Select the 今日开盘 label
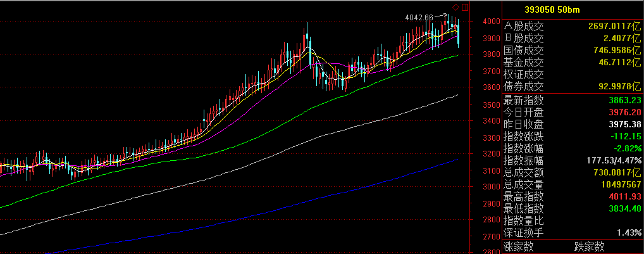This screenshot has height=254, width=644. click(x=524, y=111)
